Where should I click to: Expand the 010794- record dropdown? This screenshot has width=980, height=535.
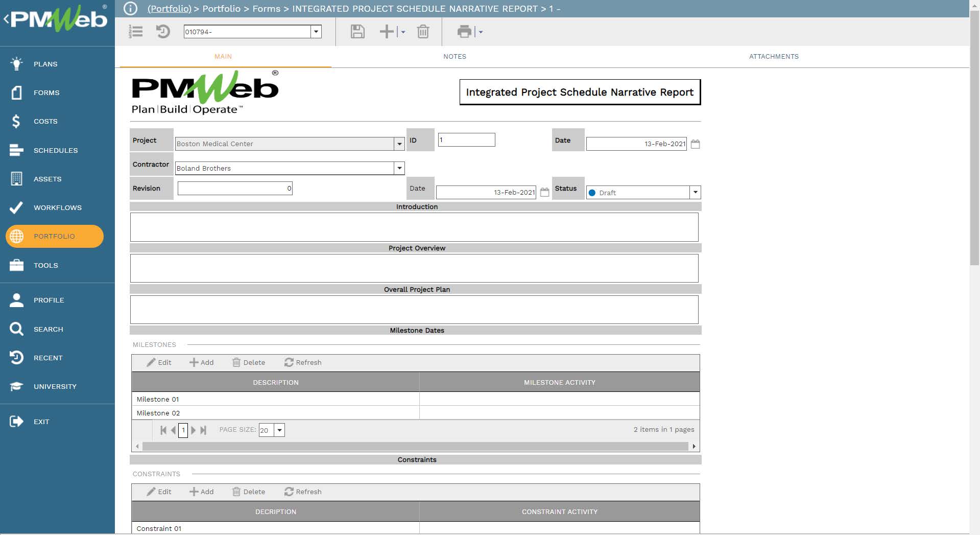pyautogui.click(x=316, y=32)
